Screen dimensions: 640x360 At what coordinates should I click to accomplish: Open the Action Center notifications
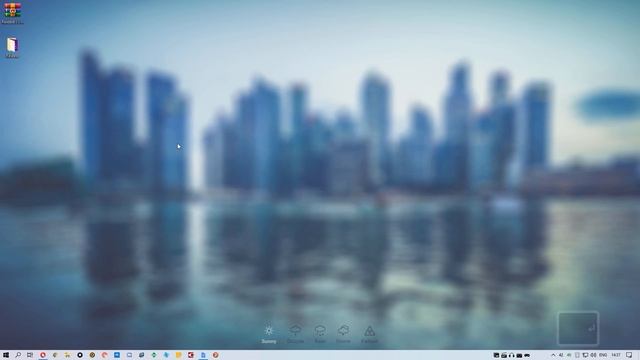coord(629,355)
